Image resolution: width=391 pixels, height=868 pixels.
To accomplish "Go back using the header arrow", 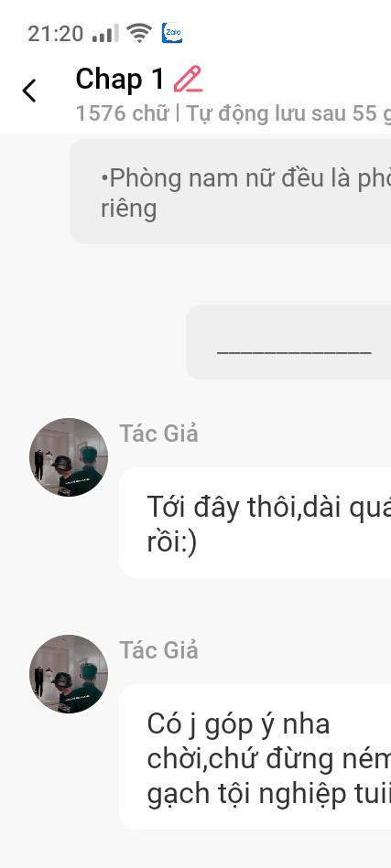I will point(29,91).
